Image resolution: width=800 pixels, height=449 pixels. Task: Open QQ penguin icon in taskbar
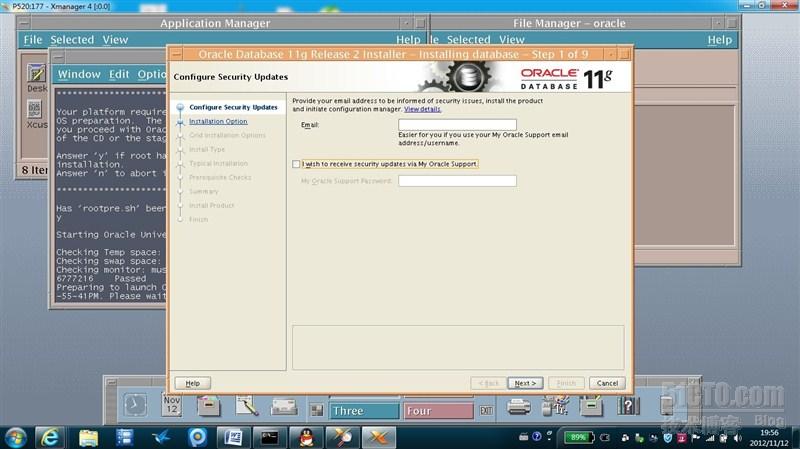click(x=306, y=438)
